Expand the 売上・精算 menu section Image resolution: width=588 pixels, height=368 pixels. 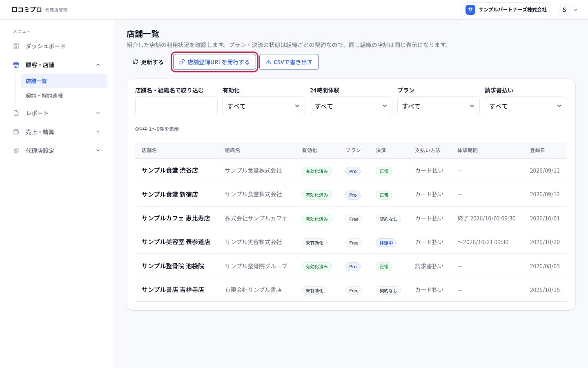98,132
